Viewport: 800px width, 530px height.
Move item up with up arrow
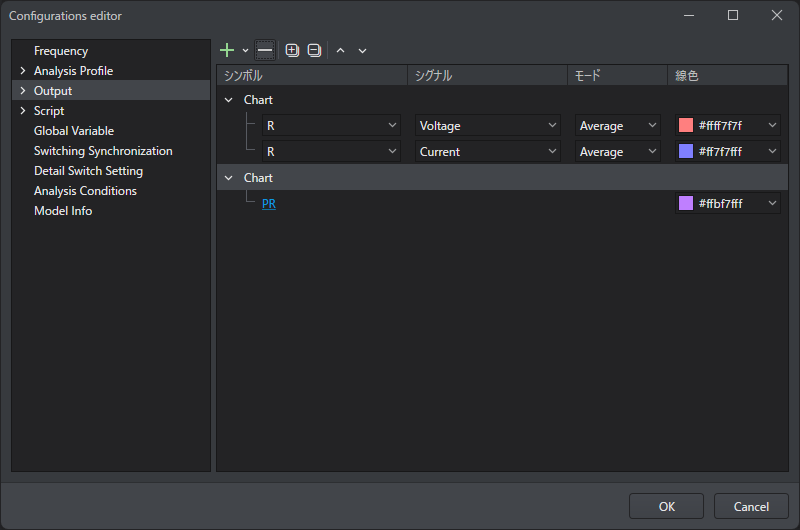point(340,51)
